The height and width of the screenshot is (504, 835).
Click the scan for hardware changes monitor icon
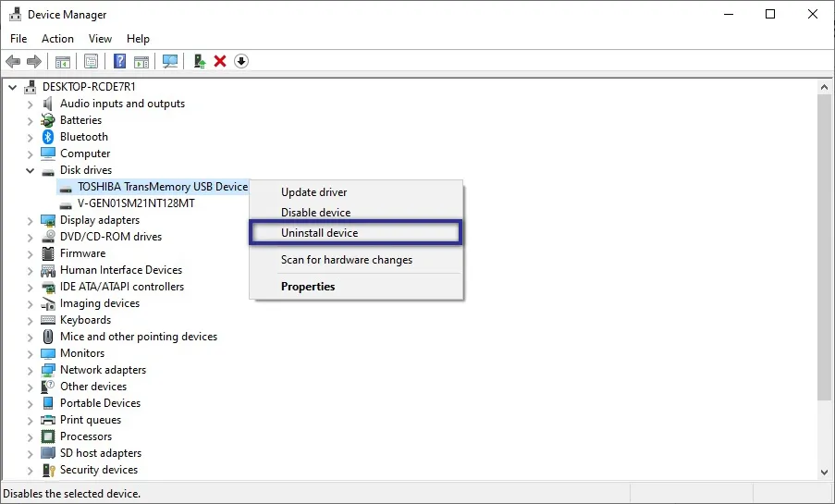(x=170, y=61)
